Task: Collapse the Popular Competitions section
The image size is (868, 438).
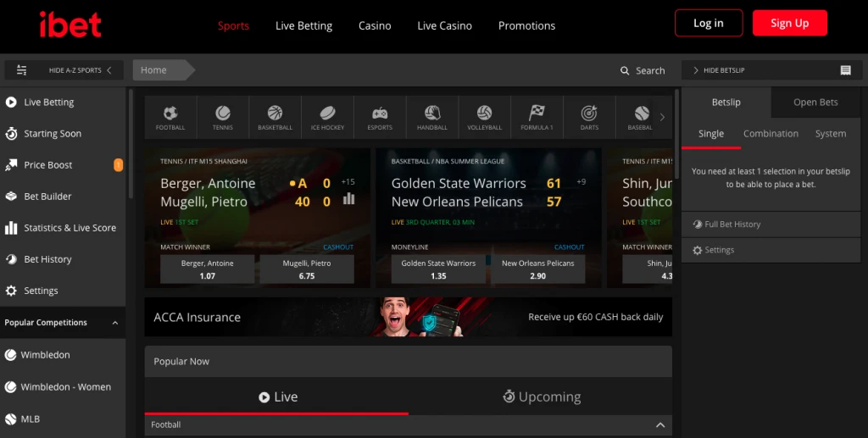Action: click(x=114, y=323)
